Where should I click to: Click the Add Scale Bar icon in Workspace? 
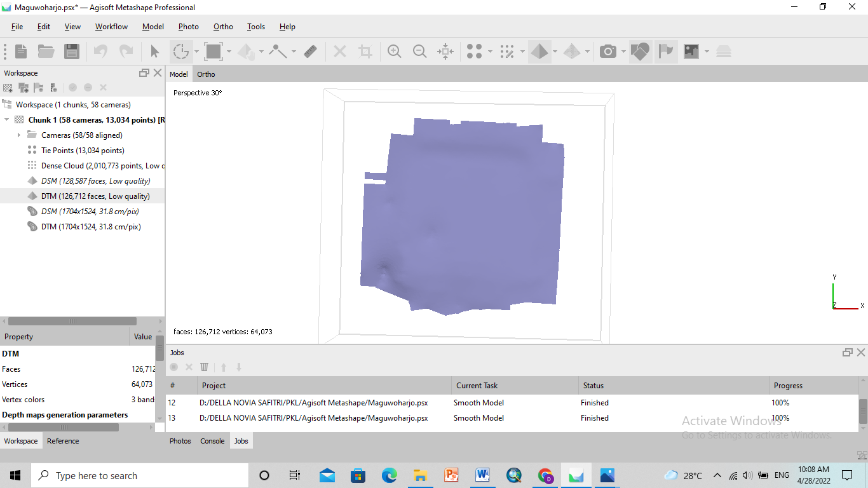coord(54,88)
